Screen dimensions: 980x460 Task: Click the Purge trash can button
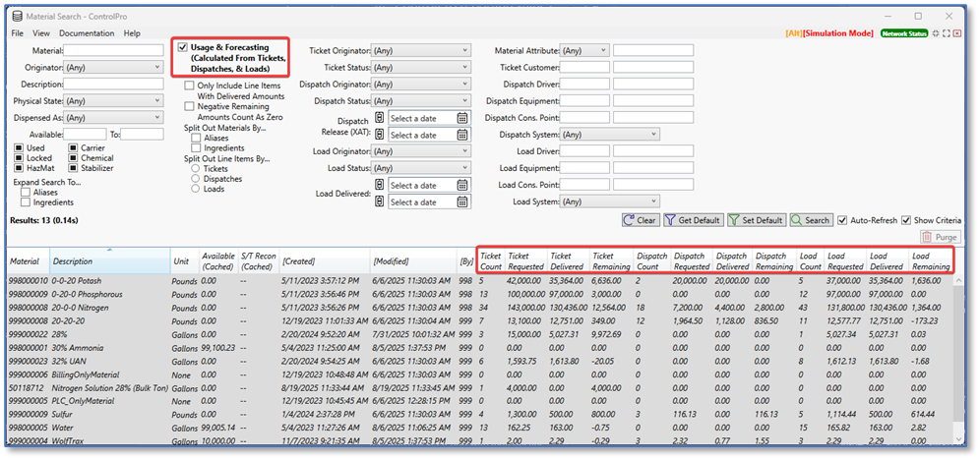click(941, 237)
